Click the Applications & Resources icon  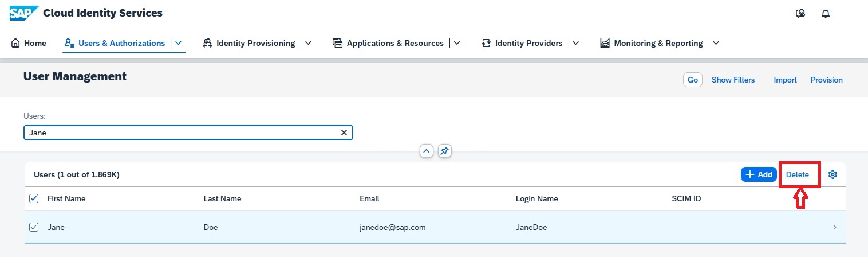point(337,43)
